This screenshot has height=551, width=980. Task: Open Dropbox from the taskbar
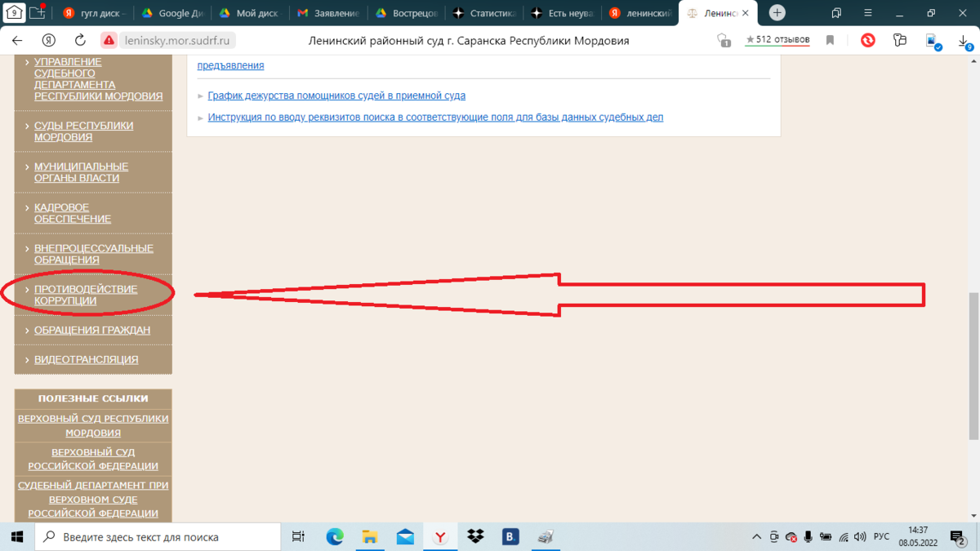[475, 536]
